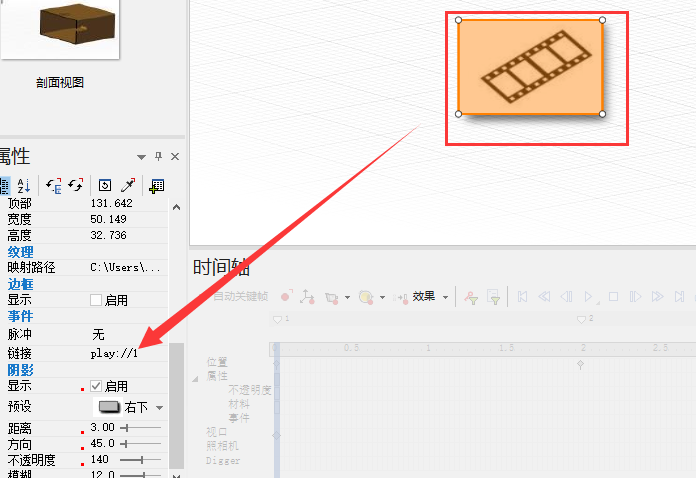Enable the border display checkbox
The width and height of the screenshot is (696, 478).
click(96, 300)
